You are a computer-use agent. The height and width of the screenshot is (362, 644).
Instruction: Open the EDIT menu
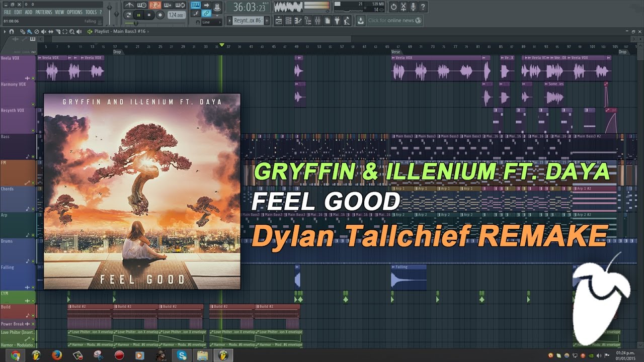(x=18, y=12)
